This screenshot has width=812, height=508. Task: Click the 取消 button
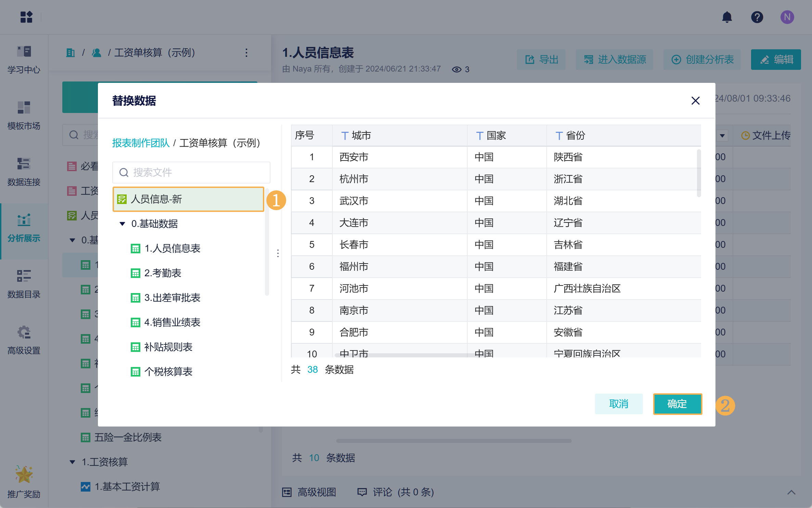point(619,404)
